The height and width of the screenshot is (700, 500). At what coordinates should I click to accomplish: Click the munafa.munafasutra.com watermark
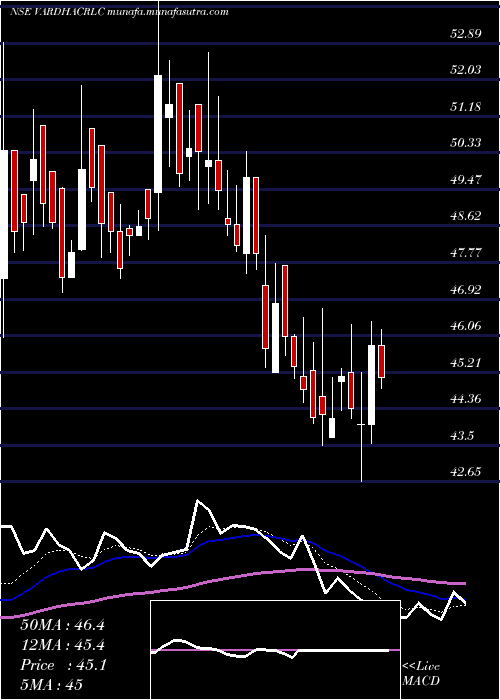167,12
